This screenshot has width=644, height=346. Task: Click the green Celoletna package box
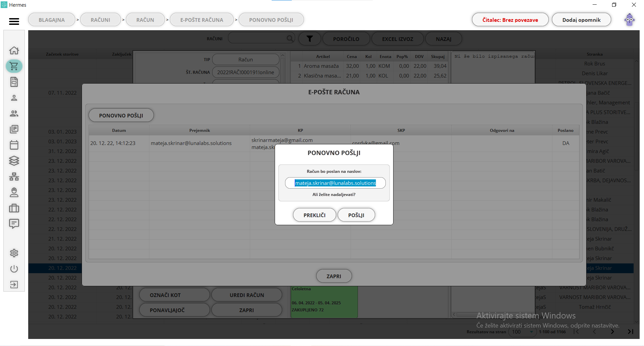tap(324, 301)
